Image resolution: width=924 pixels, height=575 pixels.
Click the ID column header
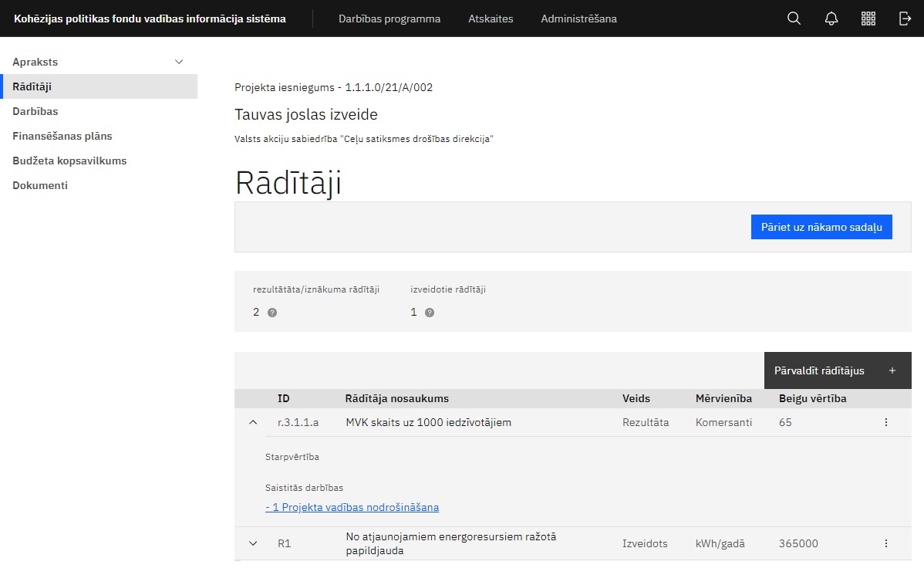coord(283,399)
